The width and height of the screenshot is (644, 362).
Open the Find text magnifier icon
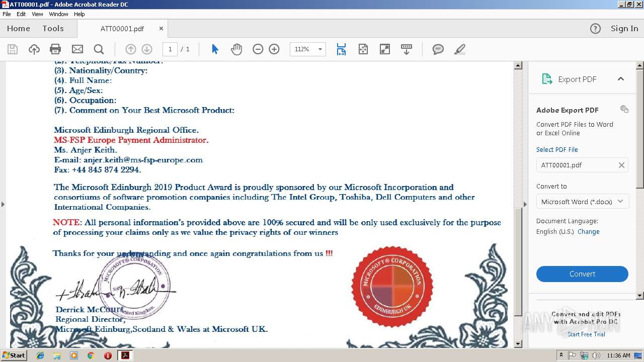(99, 49)
